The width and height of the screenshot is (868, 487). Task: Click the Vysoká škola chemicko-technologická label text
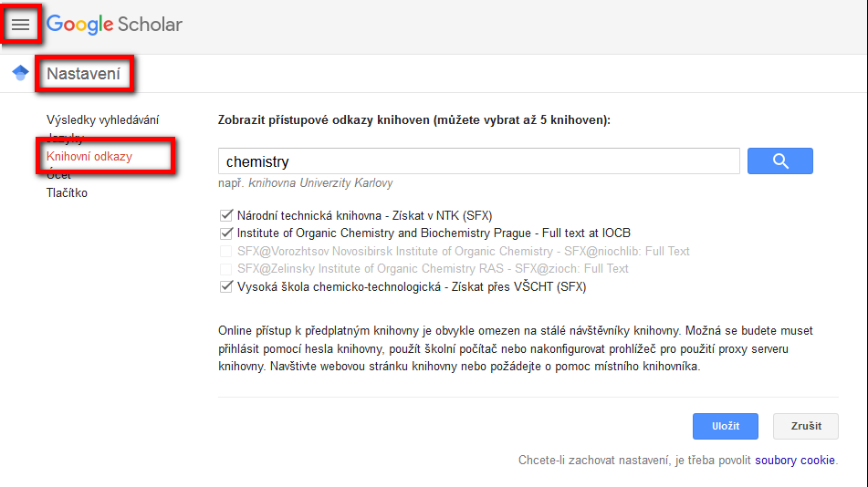coord(412,286)
